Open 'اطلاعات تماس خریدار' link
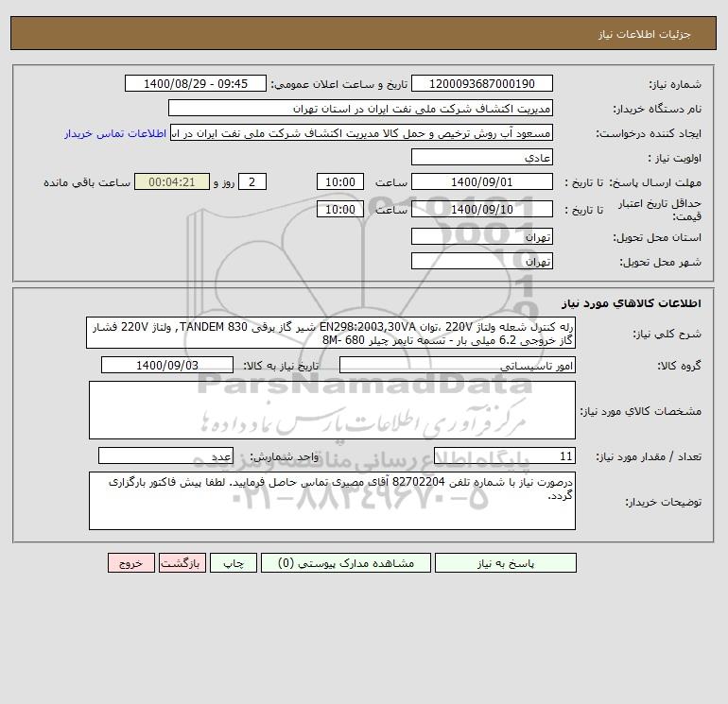Screen dimensions: 728x704 point(115,133)
